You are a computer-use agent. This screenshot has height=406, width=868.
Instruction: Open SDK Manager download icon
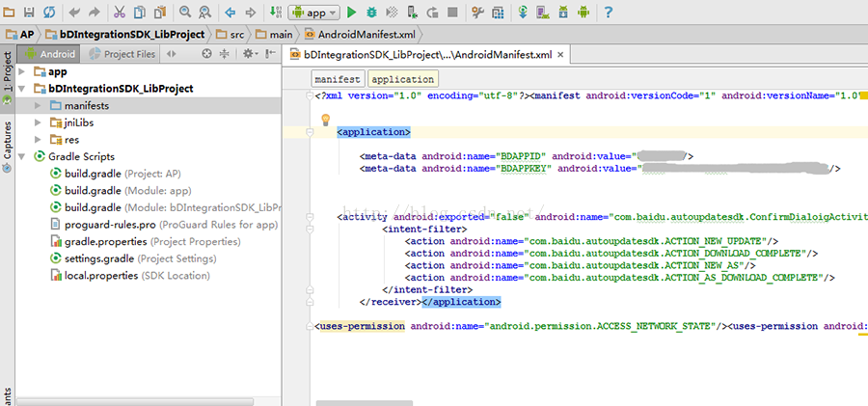pyautogui.click(x=563, y=12)
